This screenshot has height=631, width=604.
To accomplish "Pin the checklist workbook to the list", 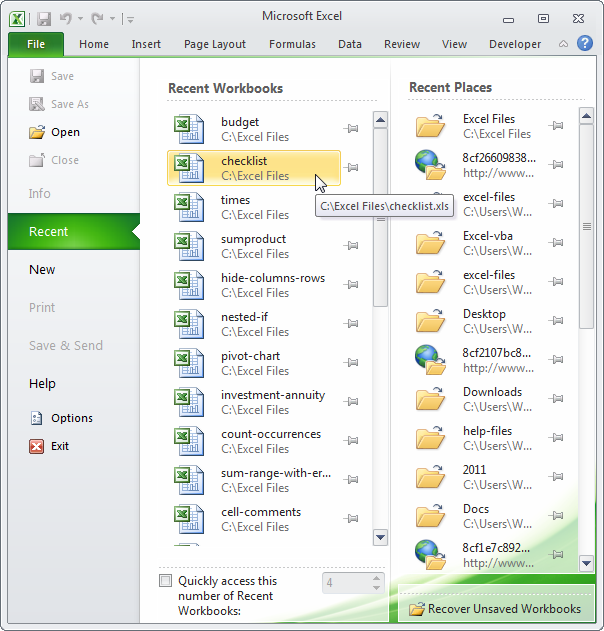I will coord(351,167).
